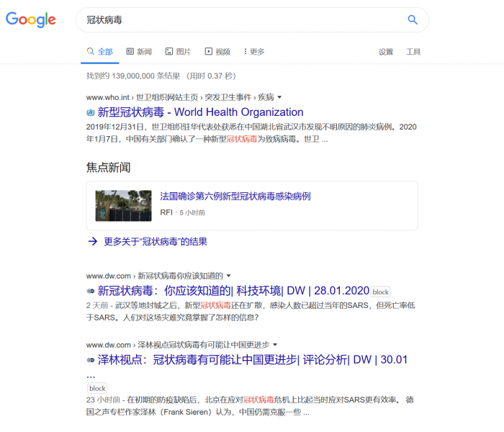
Task: Click the 焦点新闻 section heading
Action: tap(108, 168)
